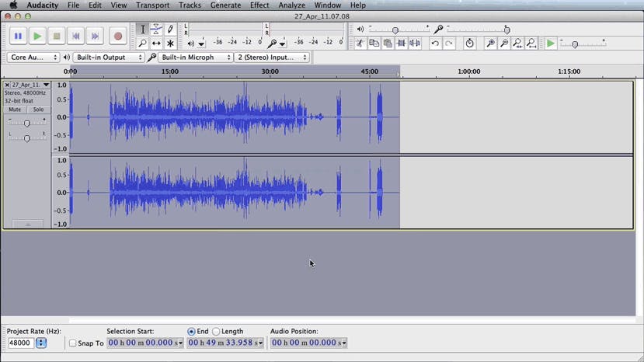Open the Generate menu
The image size is (644, 362).
pos(225,5)
